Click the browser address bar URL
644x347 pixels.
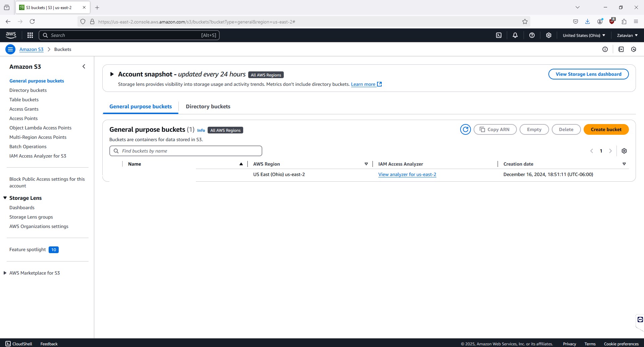pyautogui.click(x=197, y=22)
